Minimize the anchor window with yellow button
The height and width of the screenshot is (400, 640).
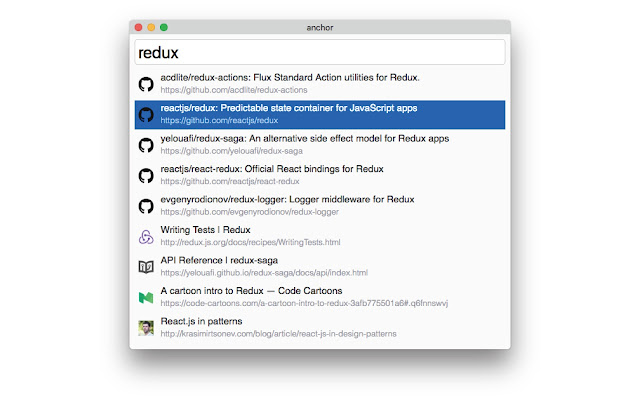point(151,27)
